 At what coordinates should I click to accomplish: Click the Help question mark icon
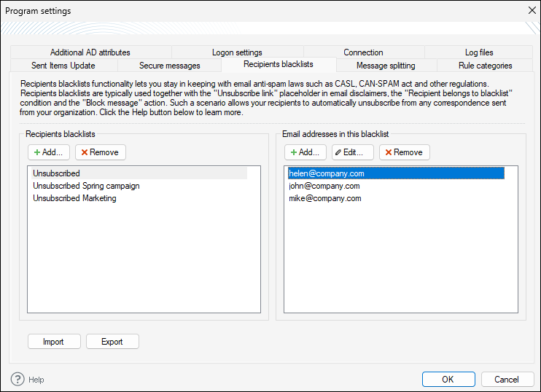point(18,379)
